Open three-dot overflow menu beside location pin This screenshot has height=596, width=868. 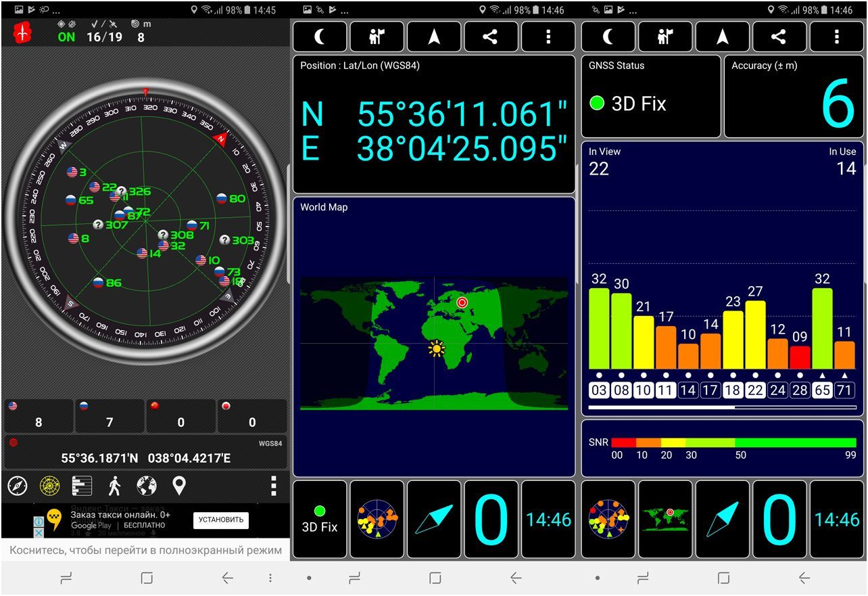point(273,486)
